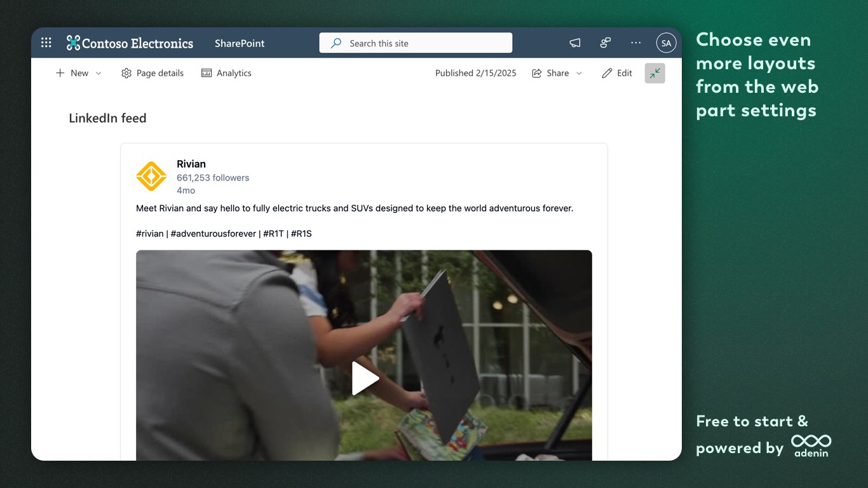Expand the Share dropdown chevron
The width and height of the screenshot is (868, 488).
[579, 74]
